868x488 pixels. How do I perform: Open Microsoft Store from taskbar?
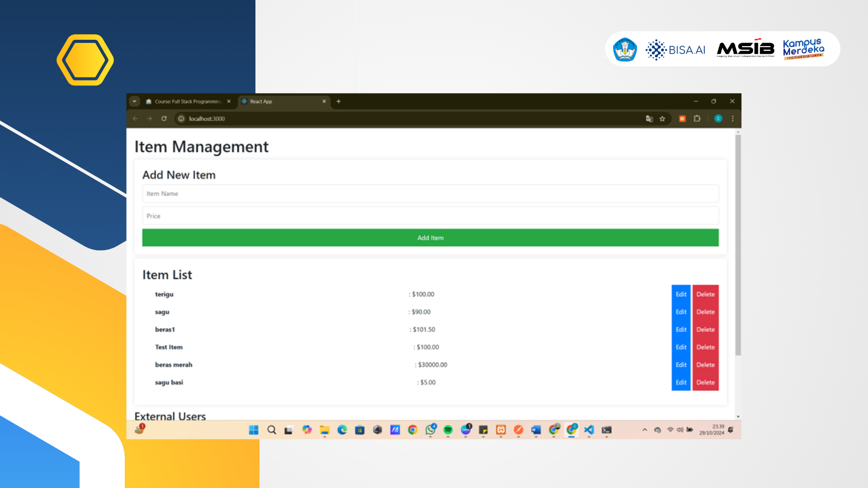(x=360, y=430)
